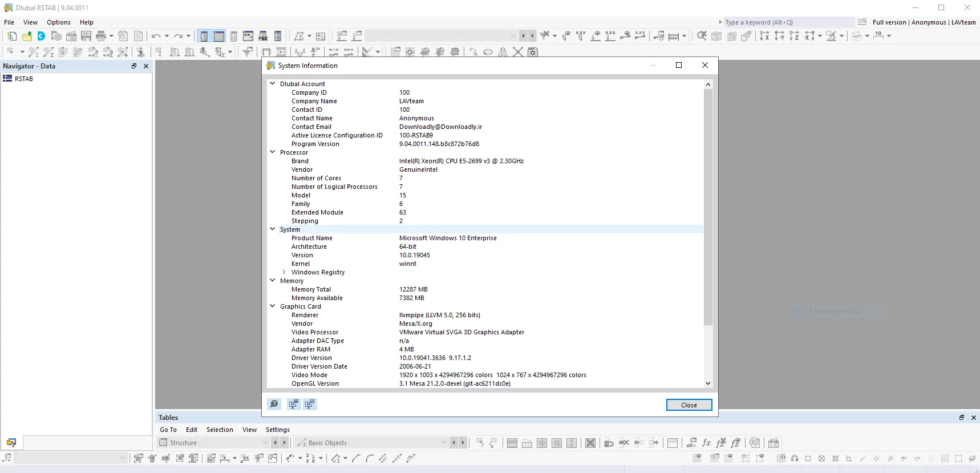Screen dimensions: 980x473
Task: Collapse the Graphics Card section
Action: pyautogui.click(x=273, y=306)
